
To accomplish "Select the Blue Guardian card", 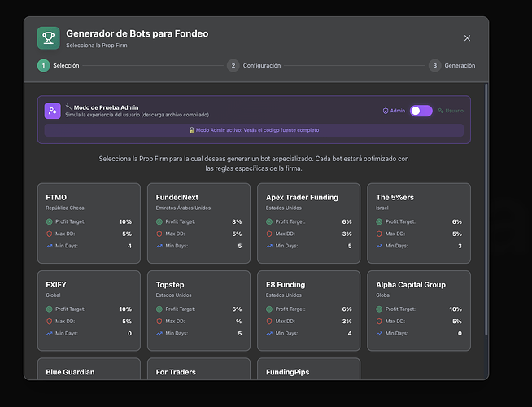I will pos(90,370).
